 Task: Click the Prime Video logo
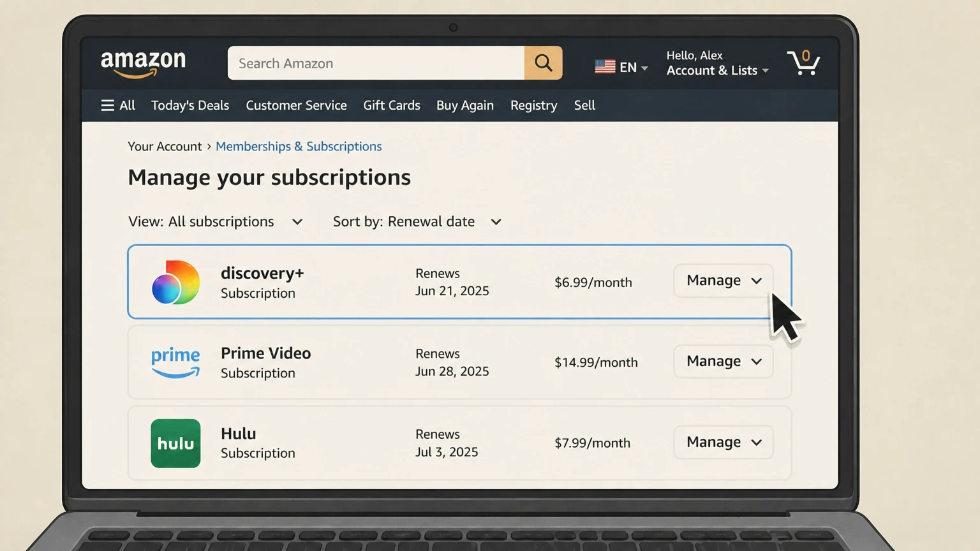coord(175,362)
